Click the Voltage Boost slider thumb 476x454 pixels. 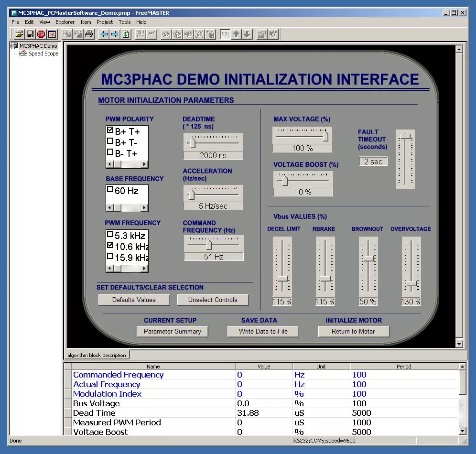click(x=285, y=181)
